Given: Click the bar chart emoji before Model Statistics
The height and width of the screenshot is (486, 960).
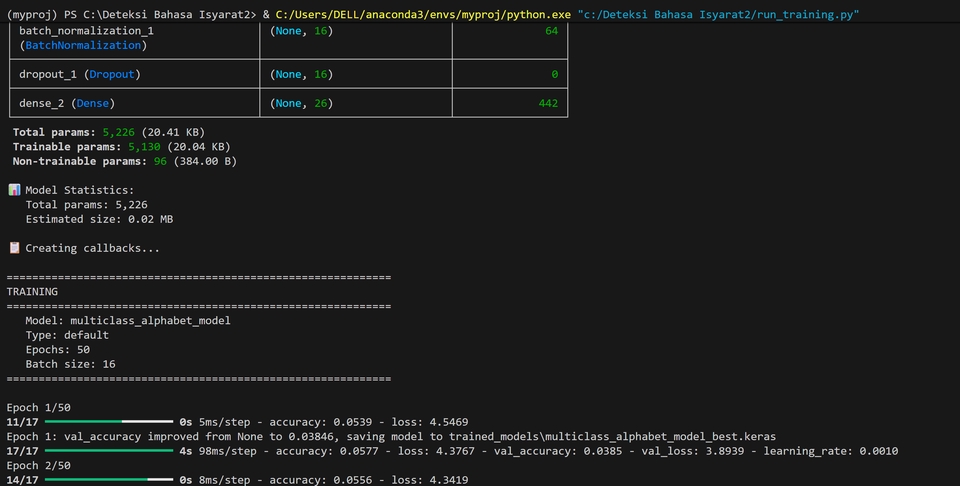Looking at the screenshot, I should coord(15,190).
